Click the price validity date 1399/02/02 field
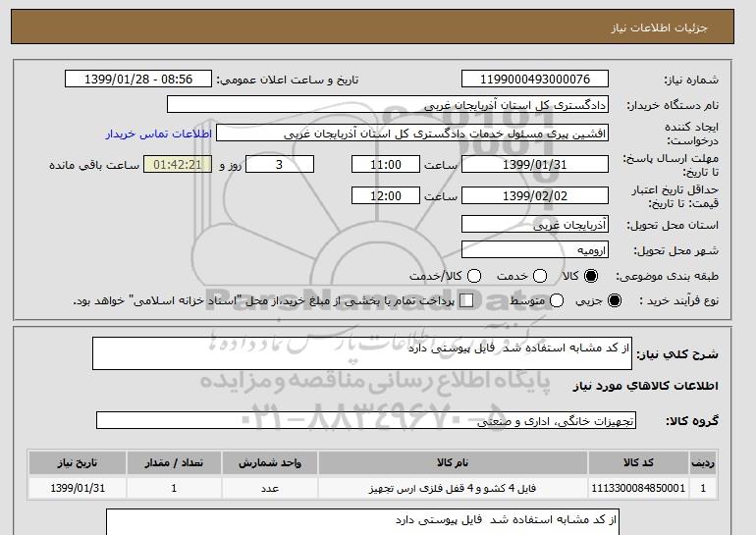The image size is (756, 535). [535, 195]
